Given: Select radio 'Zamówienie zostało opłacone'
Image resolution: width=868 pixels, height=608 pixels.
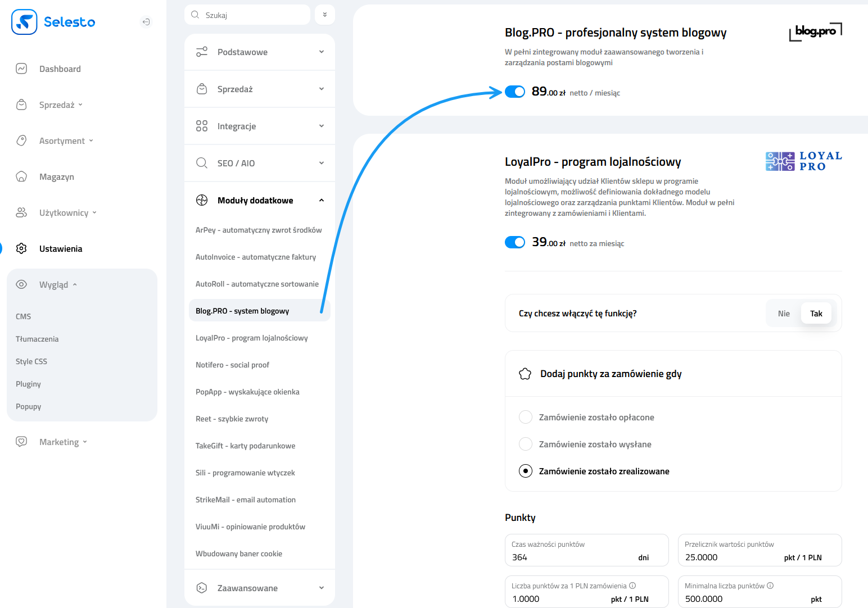Looking at the screenshot, I should [526, 417].
